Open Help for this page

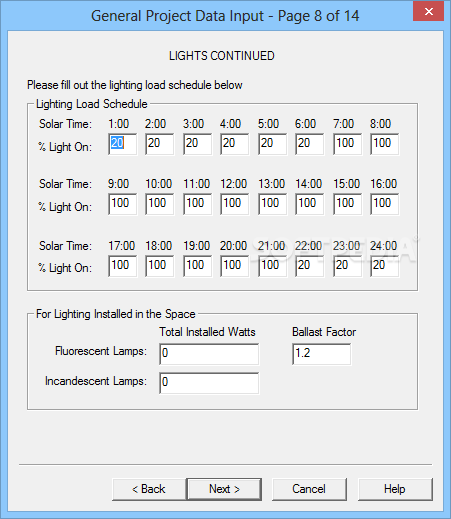coord(395,489)
